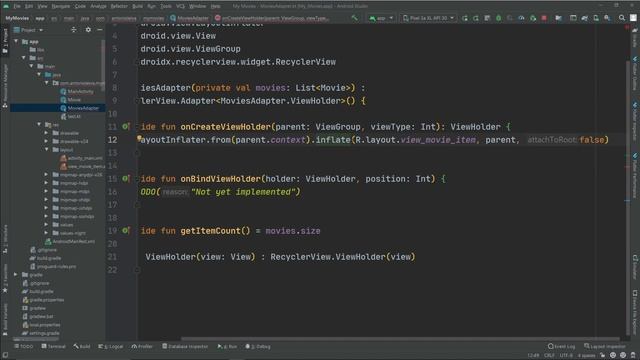Open Resource Manager side tab
The image size is (640, 360).
tap(5, 86)
